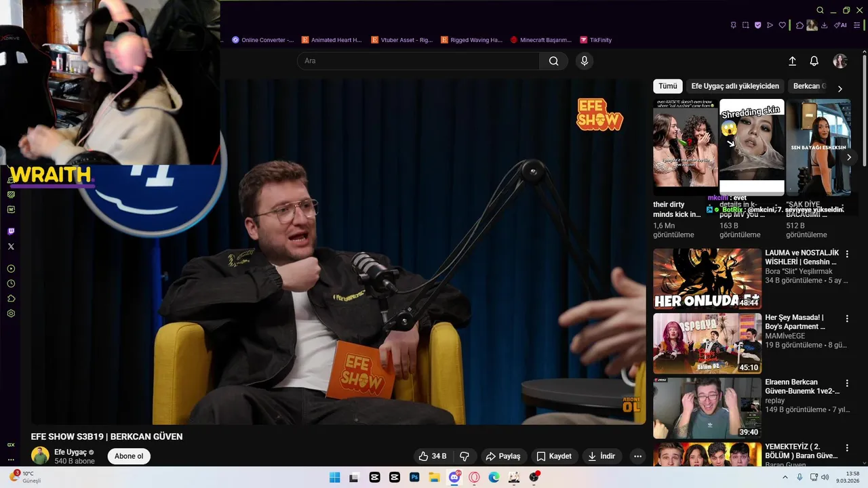This screenshot has width=868, height=488.
Task: Open File Explorer from taskbar
Action: [x=434, y=477]
